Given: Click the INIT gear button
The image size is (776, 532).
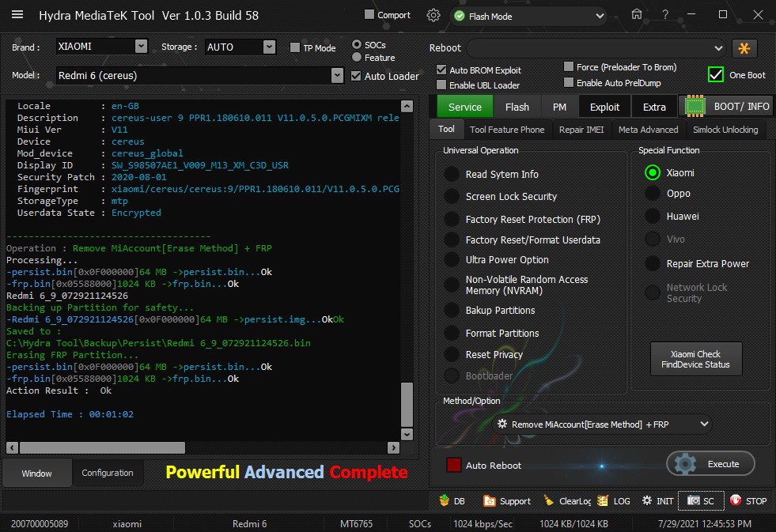Looking at the screenshot, I should (657, 501).
